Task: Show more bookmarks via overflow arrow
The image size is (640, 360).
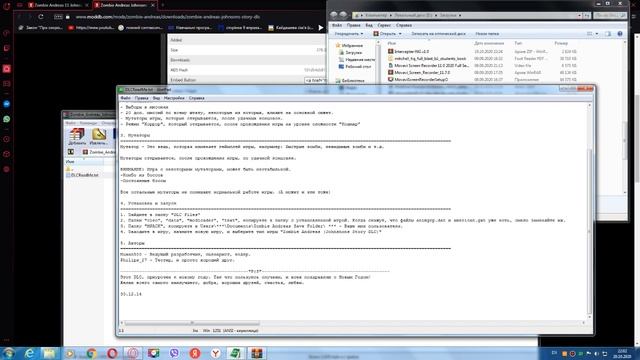Action: (x=321, y=28)
